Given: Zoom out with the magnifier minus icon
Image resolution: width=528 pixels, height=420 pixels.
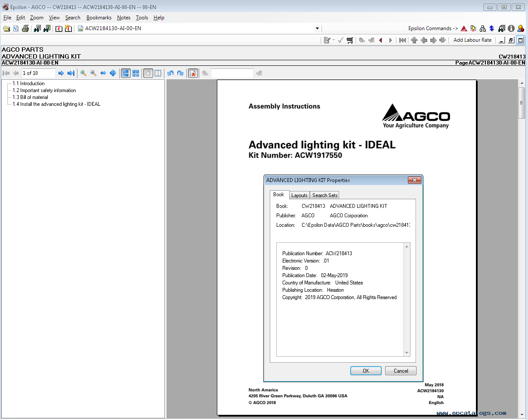Looking at the screenshot, I should (x=93, y=73).
